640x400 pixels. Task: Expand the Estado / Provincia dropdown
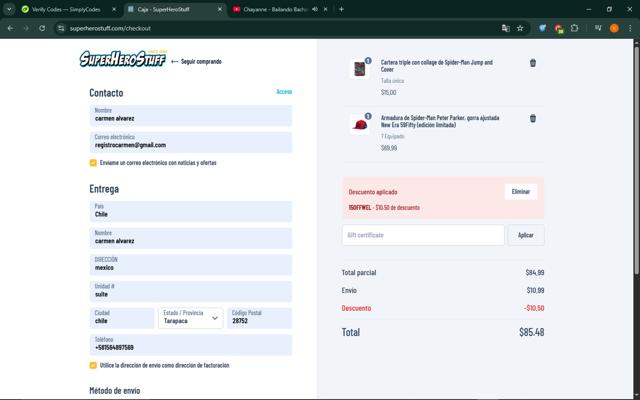191,318
